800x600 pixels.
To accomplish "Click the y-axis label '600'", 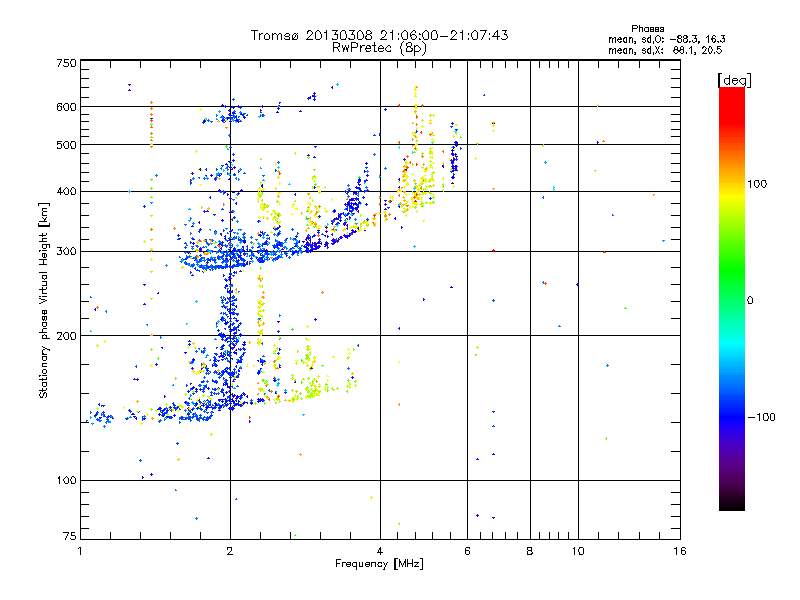I will coord(66,107).
